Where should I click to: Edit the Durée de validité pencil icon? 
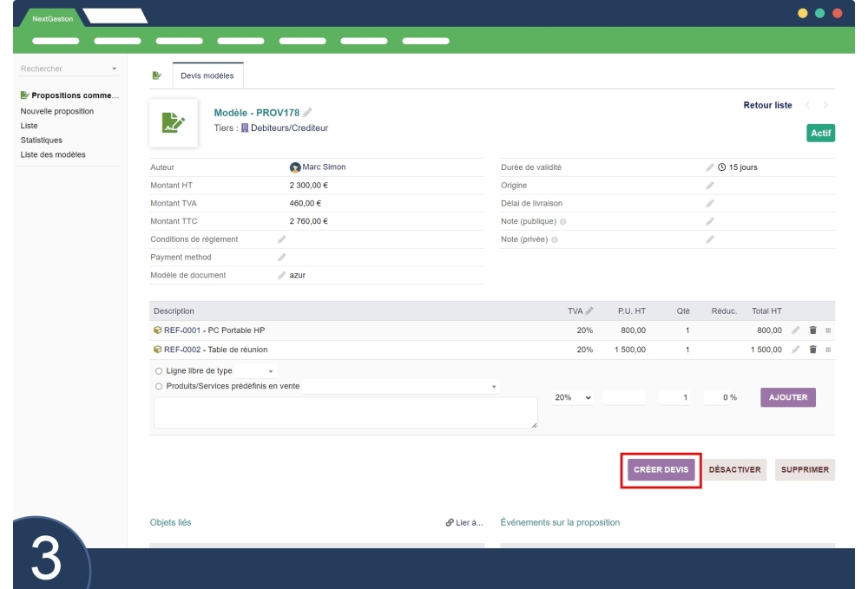click(710, 167)
